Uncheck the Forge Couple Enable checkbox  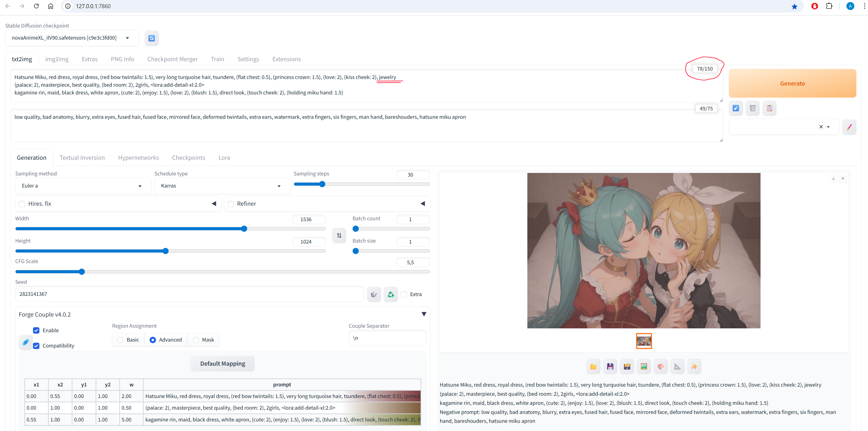pyautogui.click(x=36, y=330)
